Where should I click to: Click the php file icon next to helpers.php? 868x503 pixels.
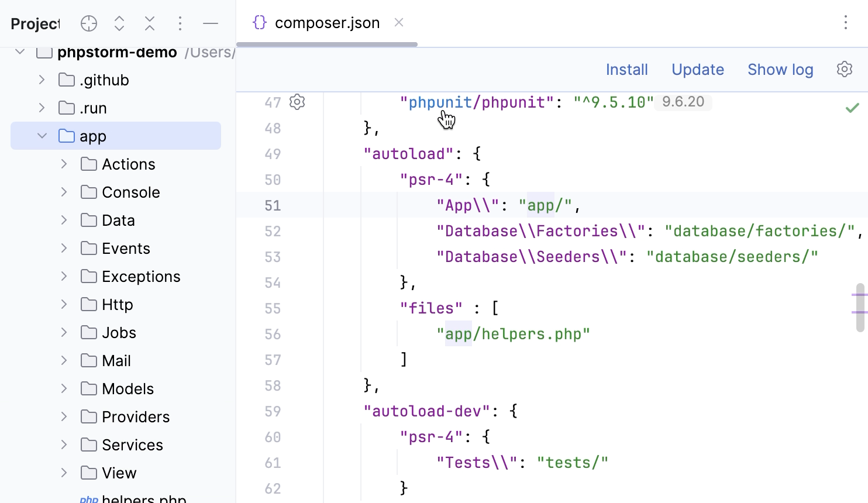coord(89,498)
